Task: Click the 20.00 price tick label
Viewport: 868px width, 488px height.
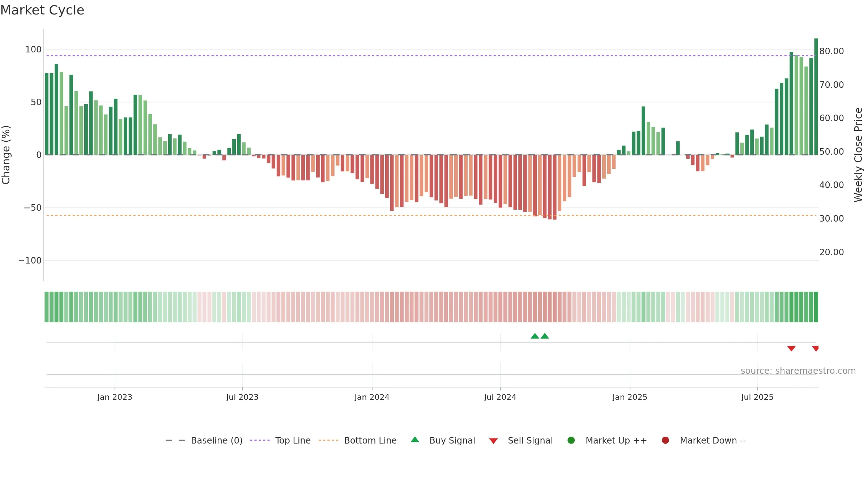Action: (831, 252)
